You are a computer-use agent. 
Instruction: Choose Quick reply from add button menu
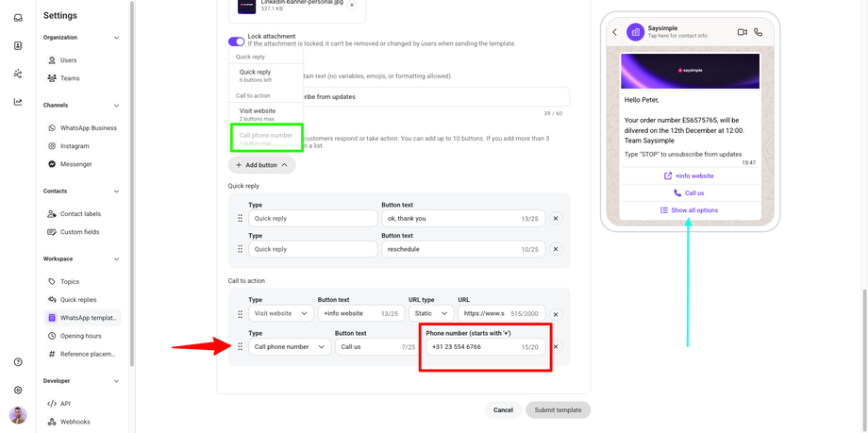click(x=266, y=75)
